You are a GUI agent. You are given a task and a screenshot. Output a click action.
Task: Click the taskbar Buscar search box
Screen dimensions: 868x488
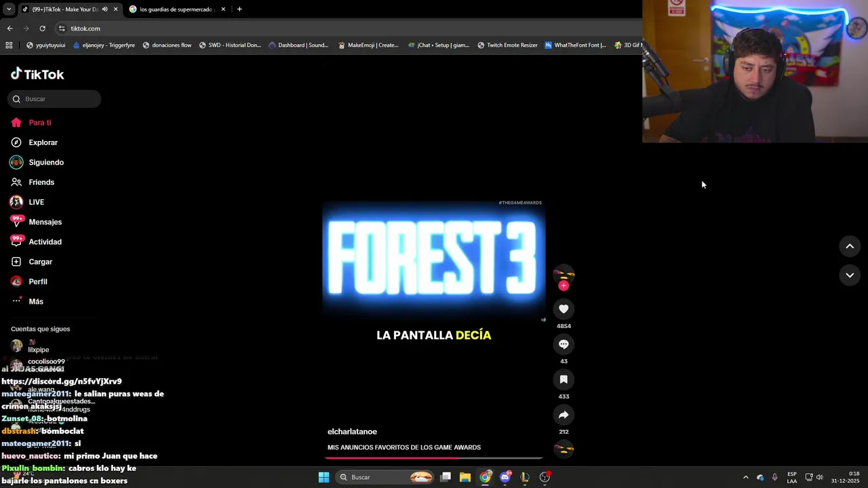(384, 477)
